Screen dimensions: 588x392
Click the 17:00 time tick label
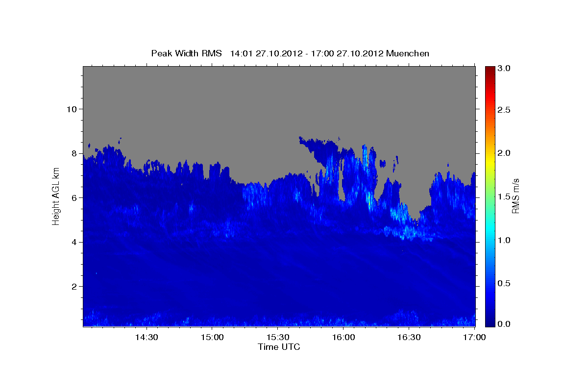click(x=474, y=337)
